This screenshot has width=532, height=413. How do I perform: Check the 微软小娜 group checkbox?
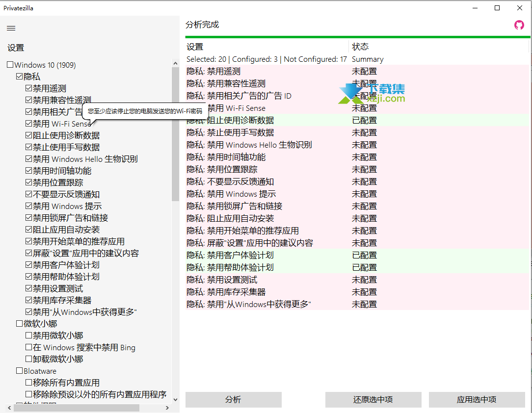[x=19, y=323]
